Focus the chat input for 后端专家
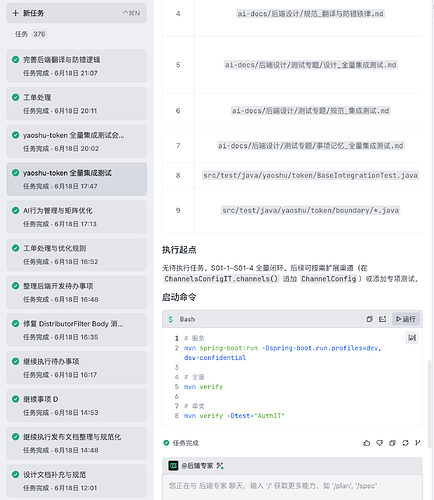This screenshot has width=434, height=500. pyautogui.click(x=292, y=486)
